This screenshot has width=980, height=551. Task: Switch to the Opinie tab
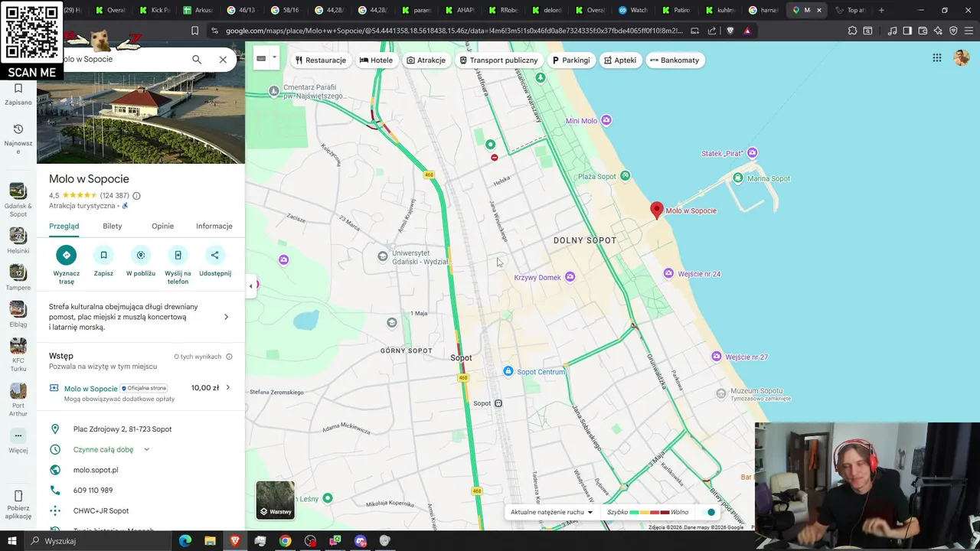click(162, 226)
